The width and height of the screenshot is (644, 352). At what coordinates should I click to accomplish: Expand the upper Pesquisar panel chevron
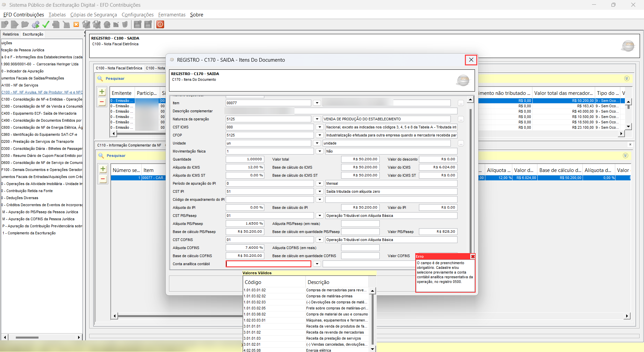627,78
